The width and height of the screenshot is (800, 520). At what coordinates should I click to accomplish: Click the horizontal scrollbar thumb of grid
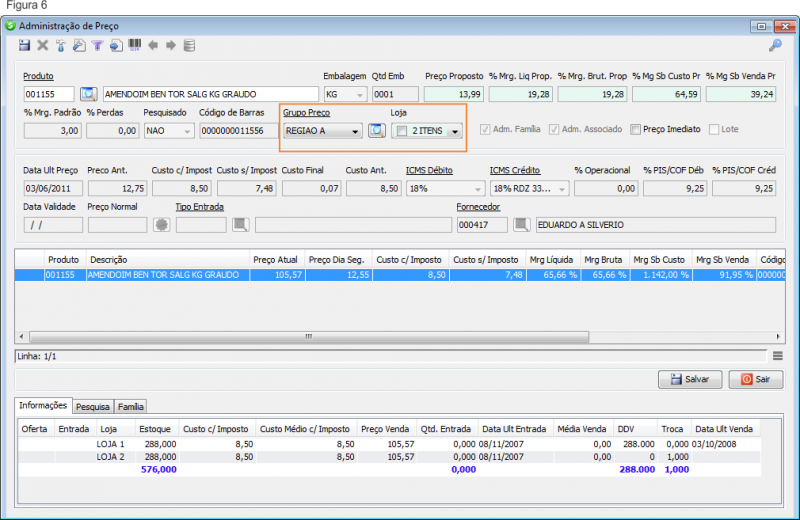click(x=309, y=337)
